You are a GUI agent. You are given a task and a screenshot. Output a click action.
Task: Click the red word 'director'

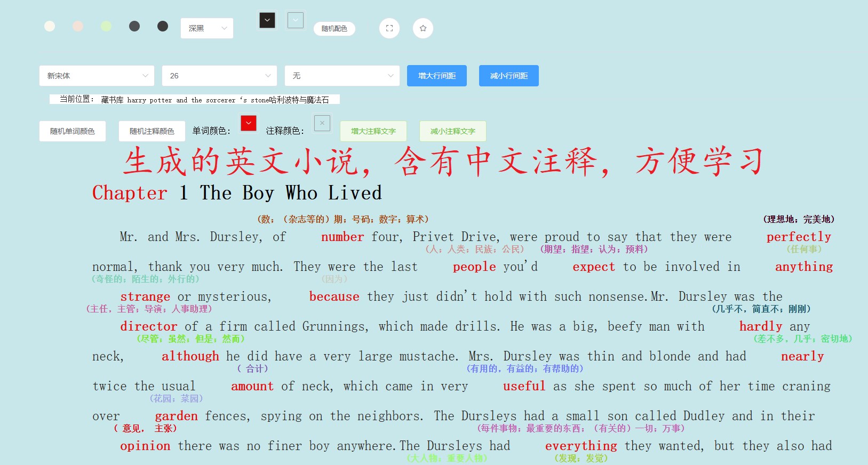149,326
